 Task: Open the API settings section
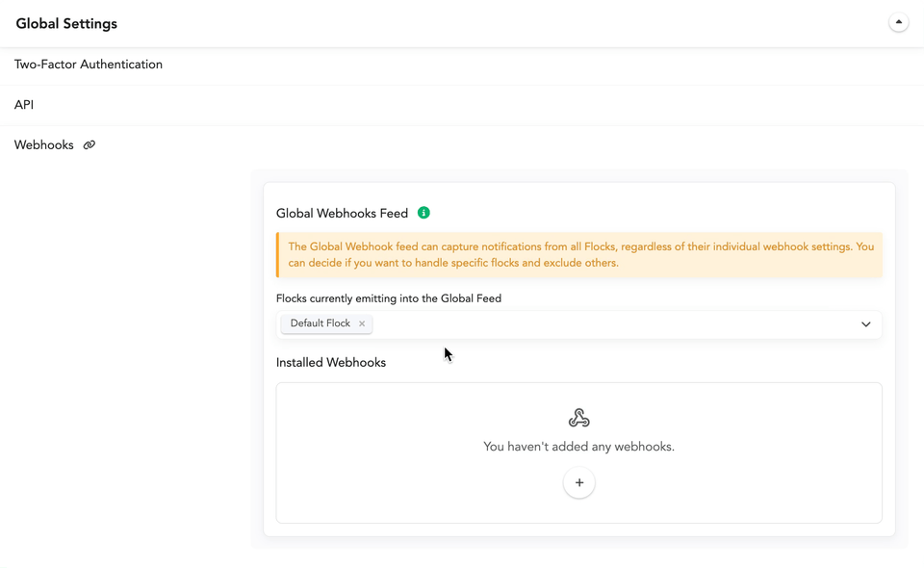tap(24, 105)
